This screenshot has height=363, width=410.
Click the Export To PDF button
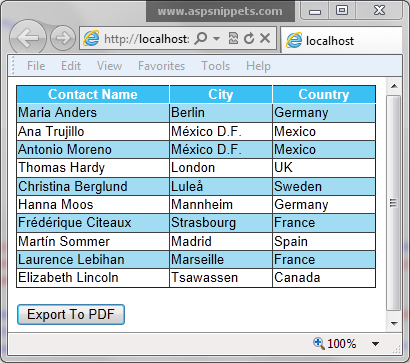(x=71, y=314)
